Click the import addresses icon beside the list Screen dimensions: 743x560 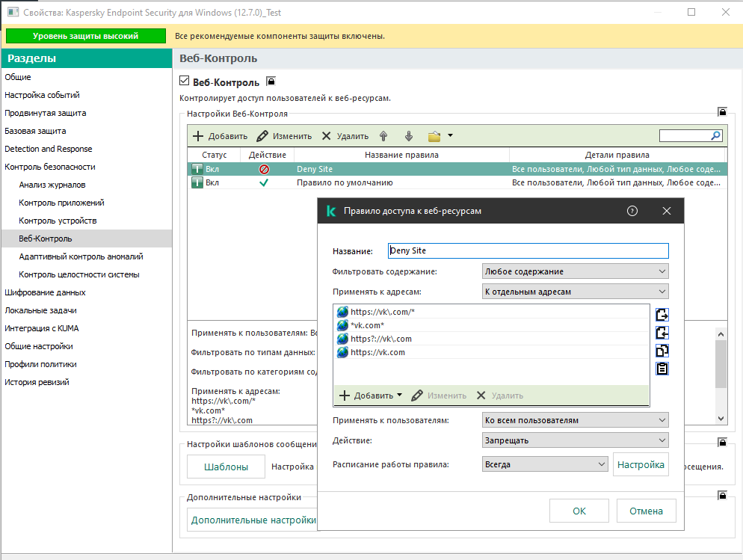662,333
